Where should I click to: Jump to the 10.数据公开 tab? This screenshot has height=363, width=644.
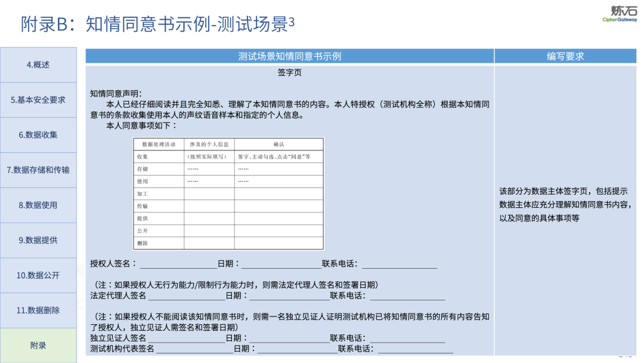(x=38, y=275)
